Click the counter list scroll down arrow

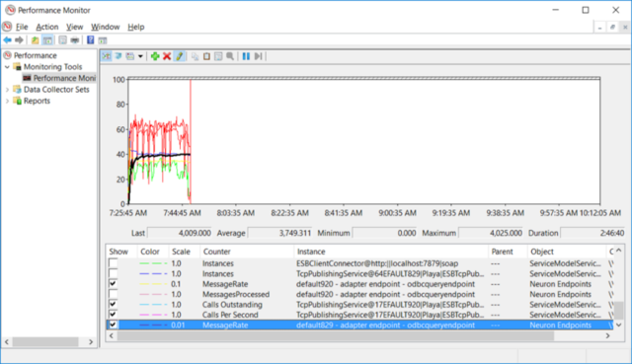619,325
